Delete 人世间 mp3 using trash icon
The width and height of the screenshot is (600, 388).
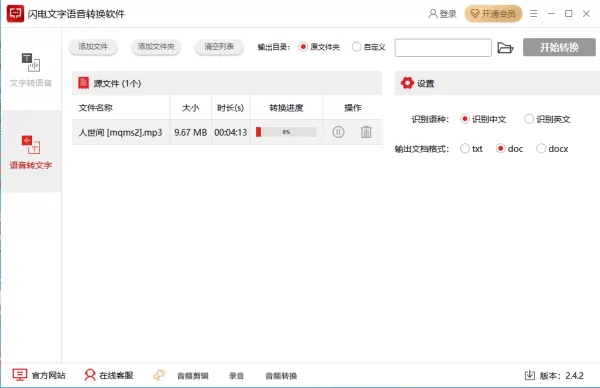point(366,132)
